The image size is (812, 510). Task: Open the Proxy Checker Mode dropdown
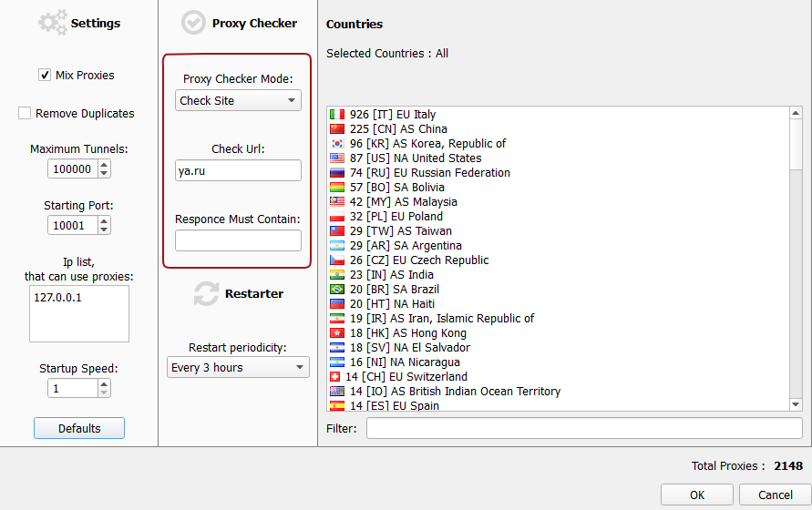click(238, 100)
